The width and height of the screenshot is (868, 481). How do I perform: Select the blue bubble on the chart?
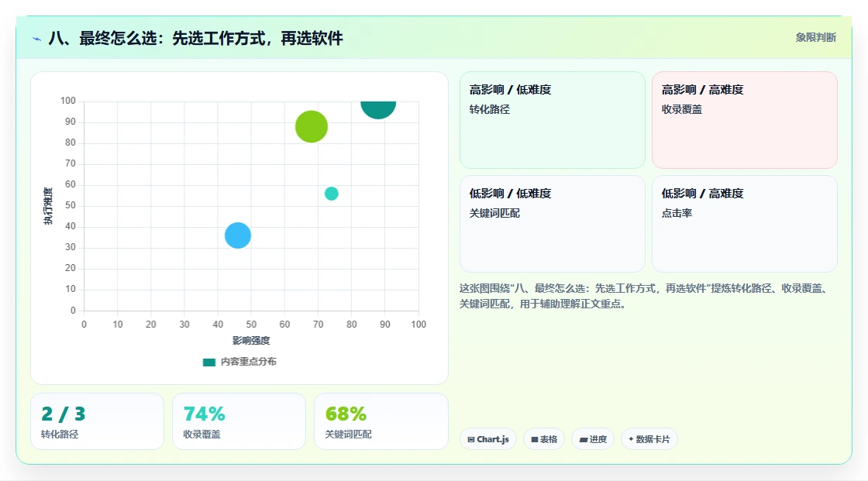[x=237, y=235]
